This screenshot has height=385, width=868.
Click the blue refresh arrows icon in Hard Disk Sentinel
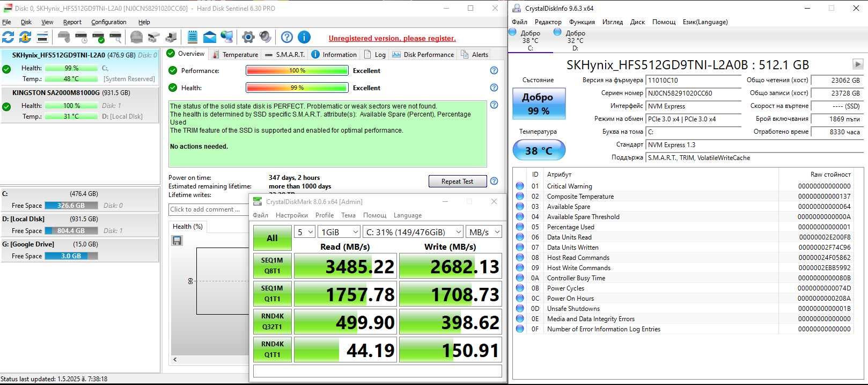[8, 37]
